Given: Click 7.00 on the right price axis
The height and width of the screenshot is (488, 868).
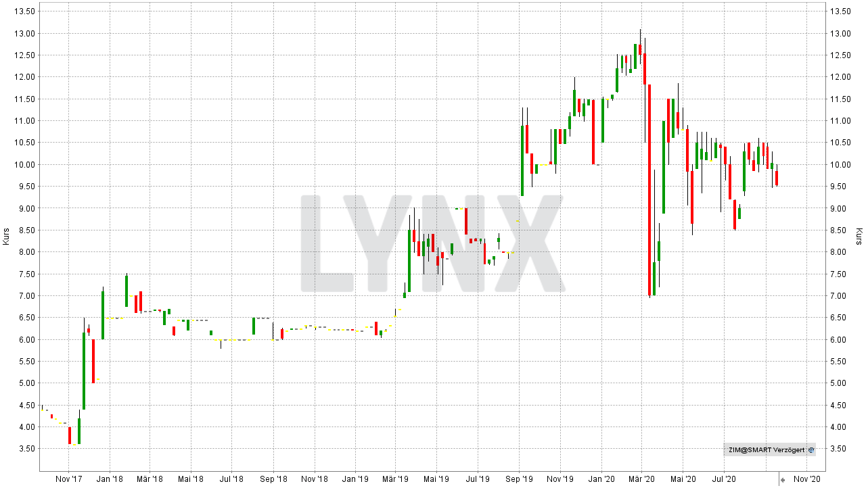Looking at the screenshot, I should 839,296.
